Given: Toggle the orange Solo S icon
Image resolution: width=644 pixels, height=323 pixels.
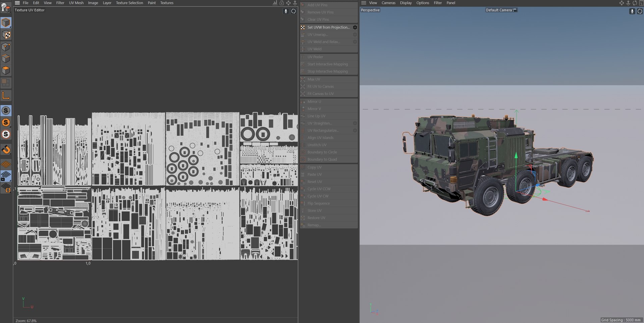Looking at the screenshot, I should (6, 123).
